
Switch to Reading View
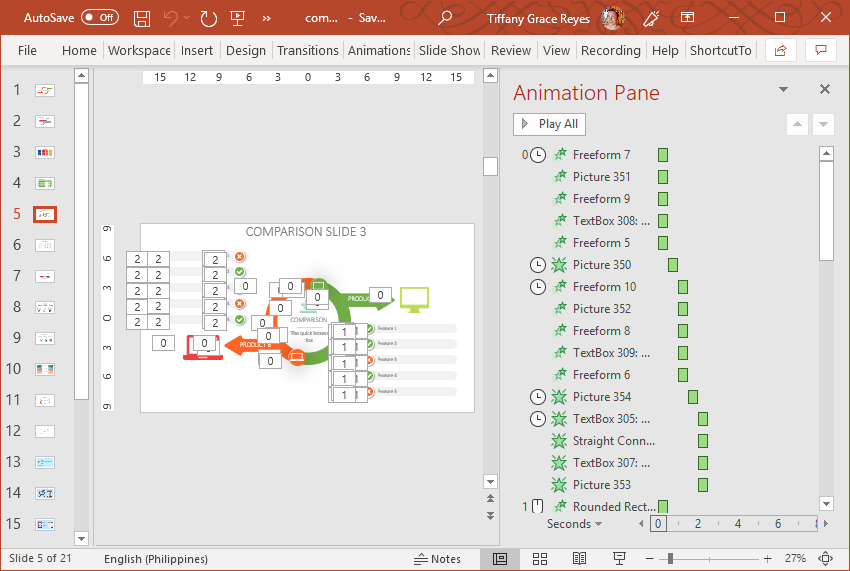point(579,558)
